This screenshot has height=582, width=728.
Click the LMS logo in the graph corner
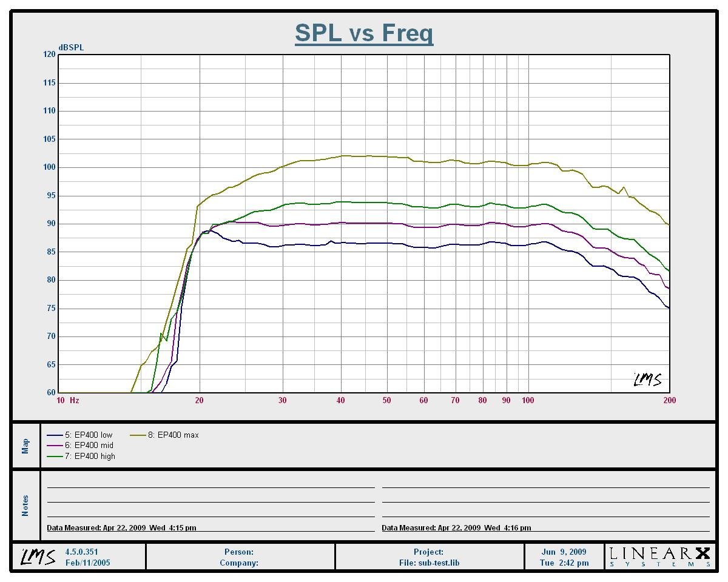tap(647, 380)
